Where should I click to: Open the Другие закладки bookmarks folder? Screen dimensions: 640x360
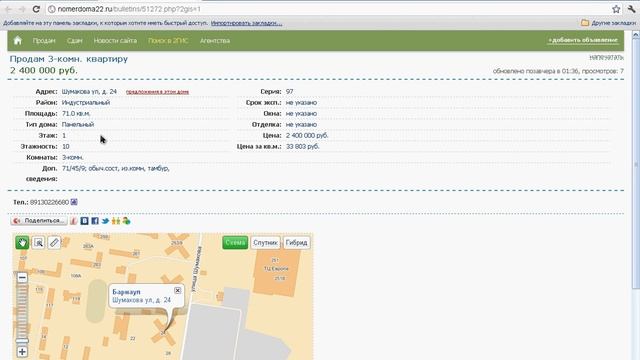(x=608, y=23)
